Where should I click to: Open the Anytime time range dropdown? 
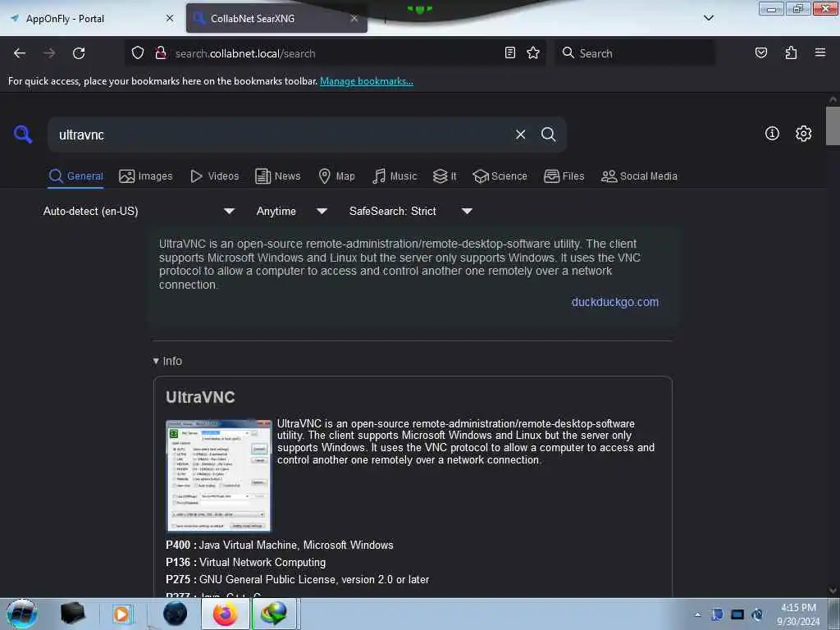[292, 211]
